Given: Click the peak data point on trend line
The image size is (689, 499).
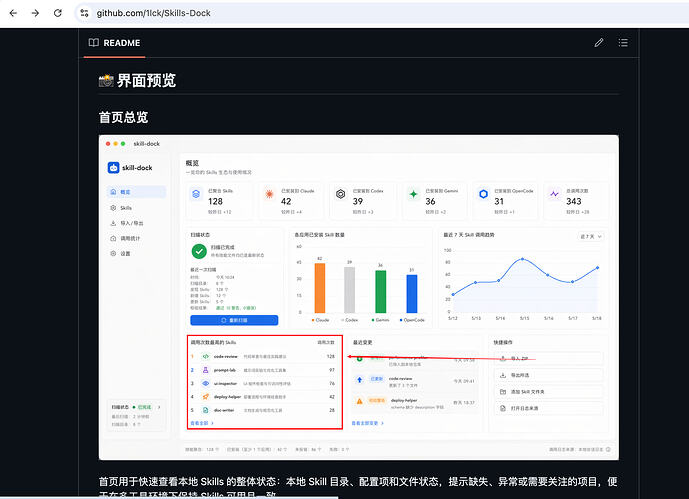Looking at the screenshot, I should (x=522, y=259).
